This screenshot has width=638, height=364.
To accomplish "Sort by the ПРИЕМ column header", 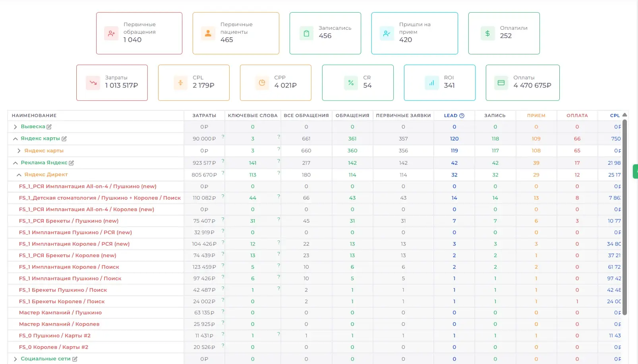I will point(536,116).
